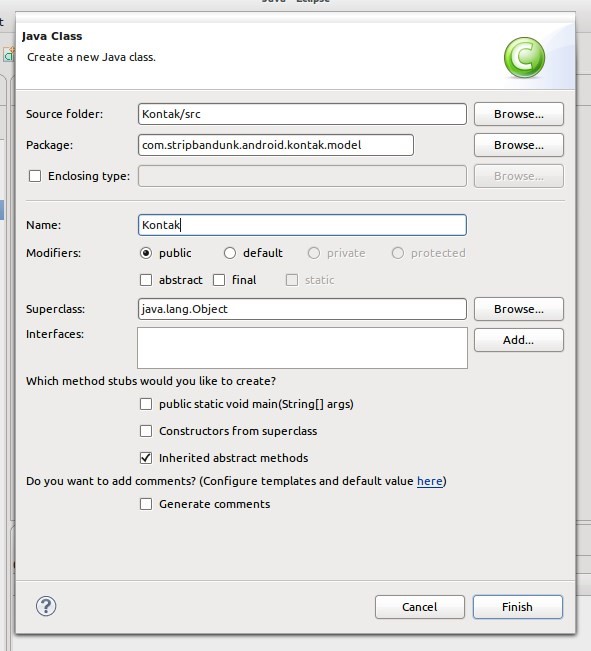This screenshot has width=591, height=651.
Task: Open Browse for Superclass
Action: coord(519,309)
